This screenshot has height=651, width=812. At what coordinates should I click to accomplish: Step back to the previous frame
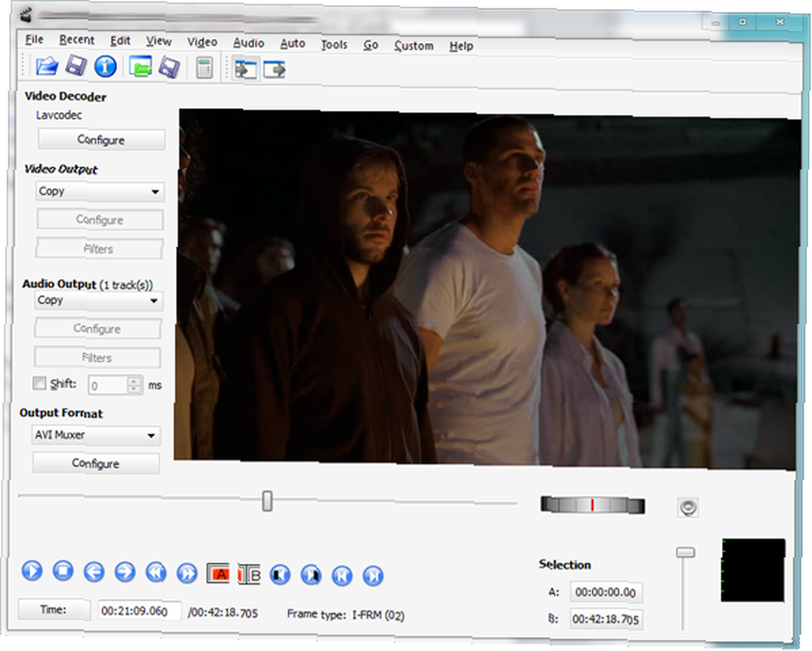click(x=94, y=571)
